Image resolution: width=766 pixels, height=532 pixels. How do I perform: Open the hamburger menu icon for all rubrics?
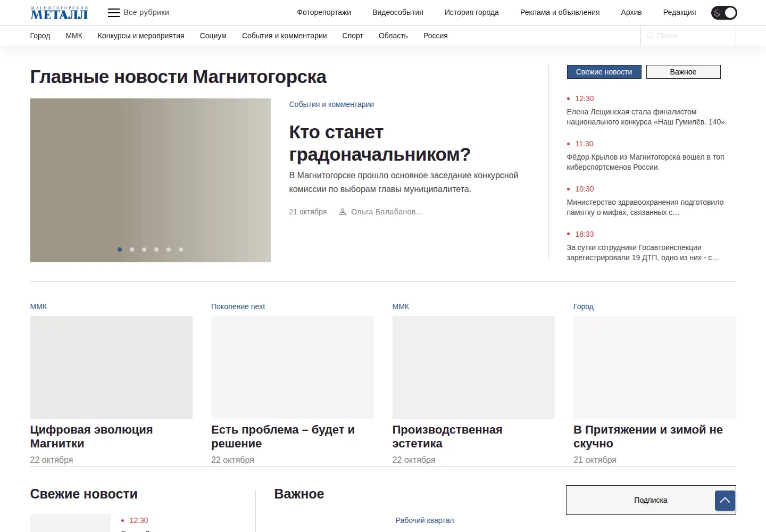(114, 13)
